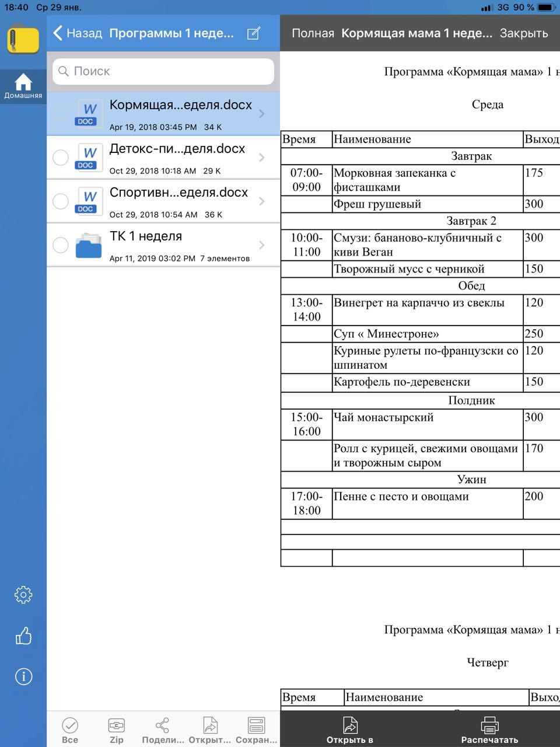Go to the Домашняя home tab
This screenshot has width=560, height=747.
[23, 86]
